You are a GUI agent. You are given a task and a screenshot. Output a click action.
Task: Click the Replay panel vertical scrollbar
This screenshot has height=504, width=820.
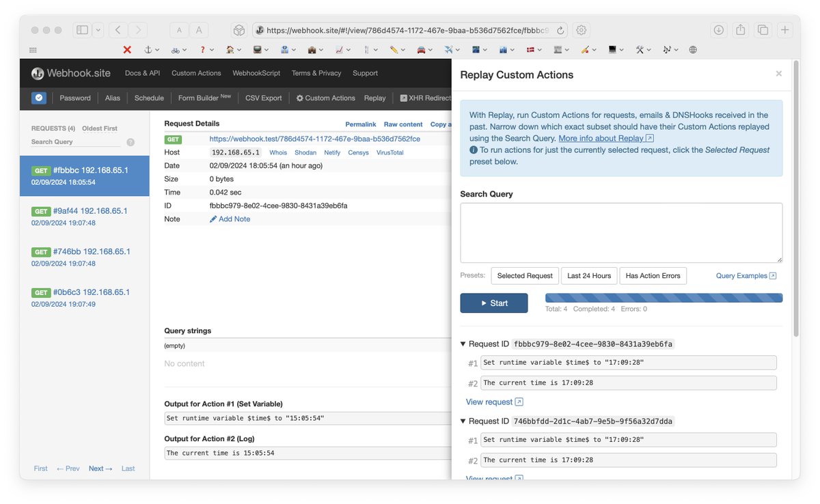pyautogui.click(x=796, y=198)
